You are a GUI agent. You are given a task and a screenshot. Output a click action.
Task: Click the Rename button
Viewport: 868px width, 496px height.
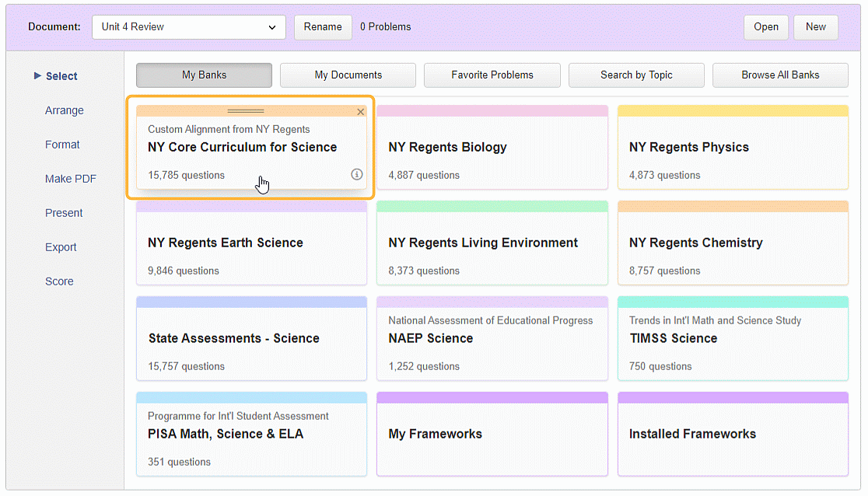[323, 27]
